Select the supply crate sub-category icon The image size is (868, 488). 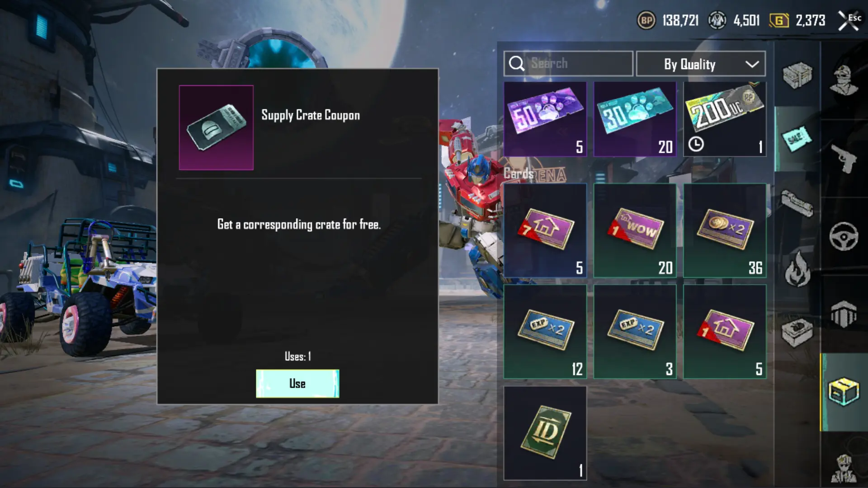(797, 75)
